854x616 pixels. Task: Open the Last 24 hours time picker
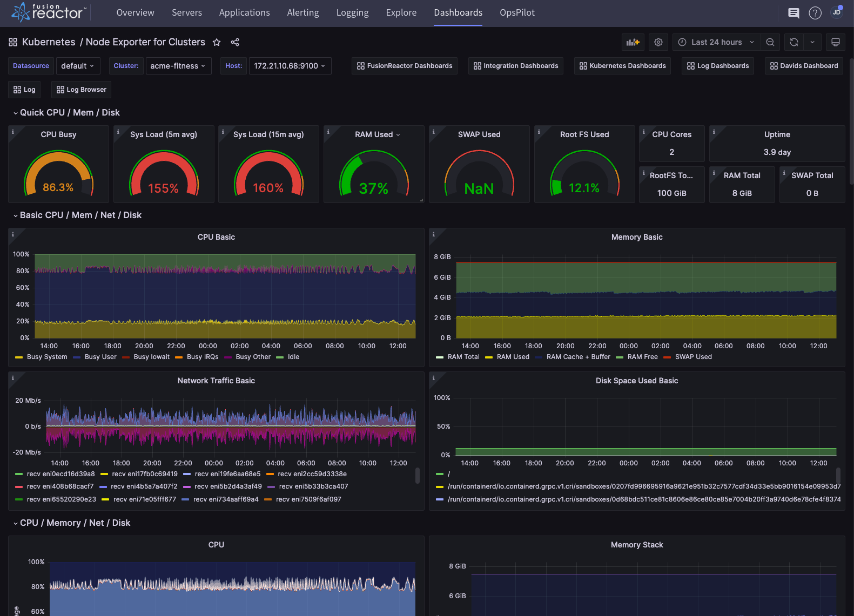716,42
